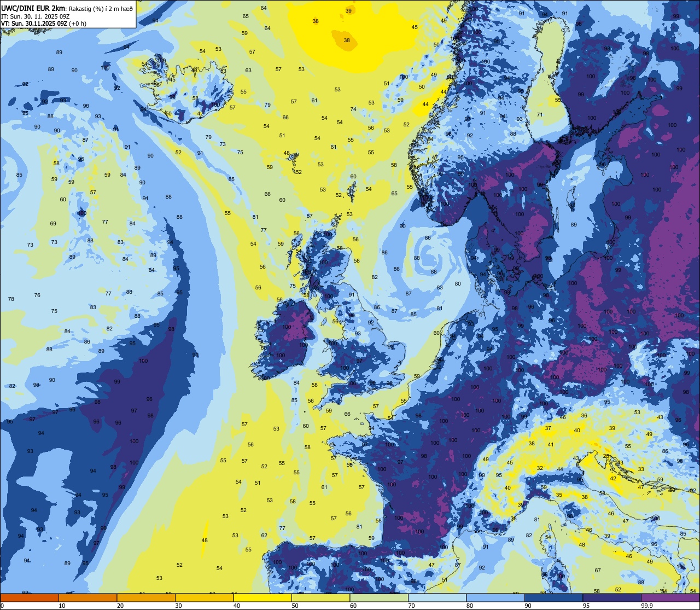Click the '78' humidity value at left map edge
The height and width of the screenshot is (610, 700).
[x=11, y=299]
